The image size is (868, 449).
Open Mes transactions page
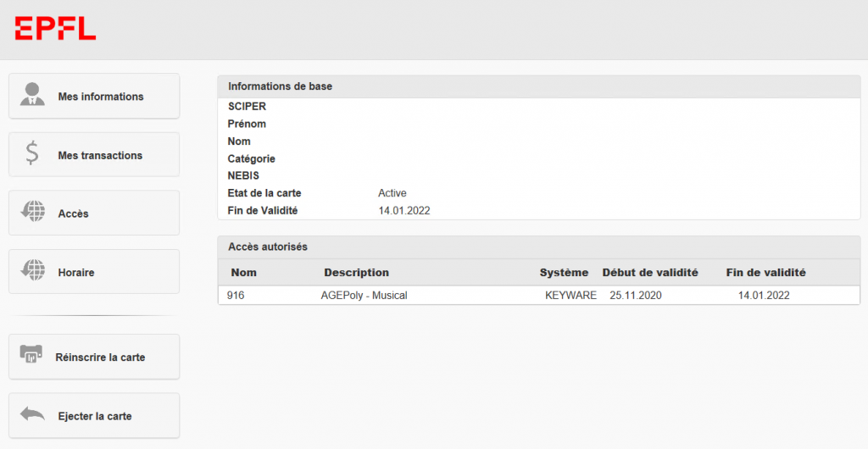click(x=100, y=156)
